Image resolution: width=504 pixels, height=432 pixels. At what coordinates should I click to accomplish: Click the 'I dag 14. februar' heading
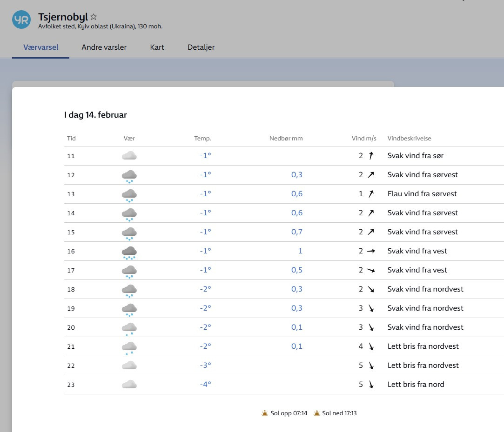(95, 115)
